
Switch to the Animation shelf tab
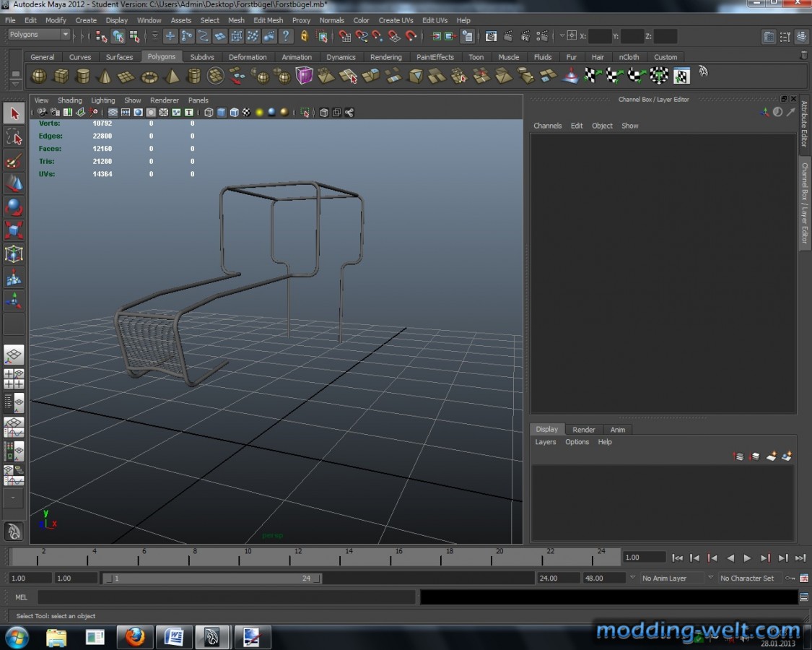click(297, 57)
